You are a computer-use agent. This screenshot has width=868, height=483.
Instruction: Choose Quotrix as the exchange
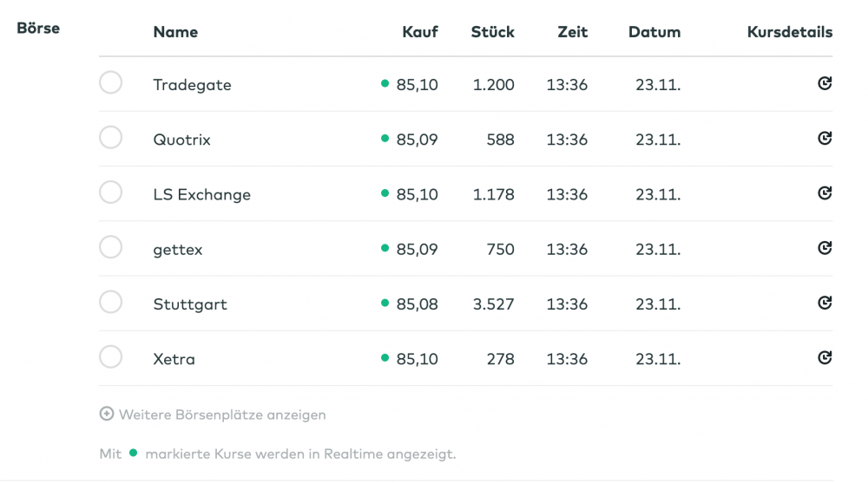(x=110, y=138)
